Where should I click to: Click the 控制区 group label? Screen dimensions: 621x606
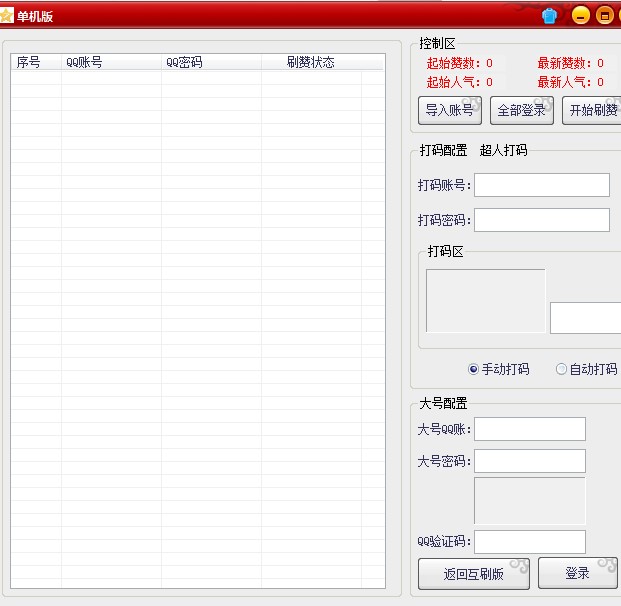pos(437,44)
